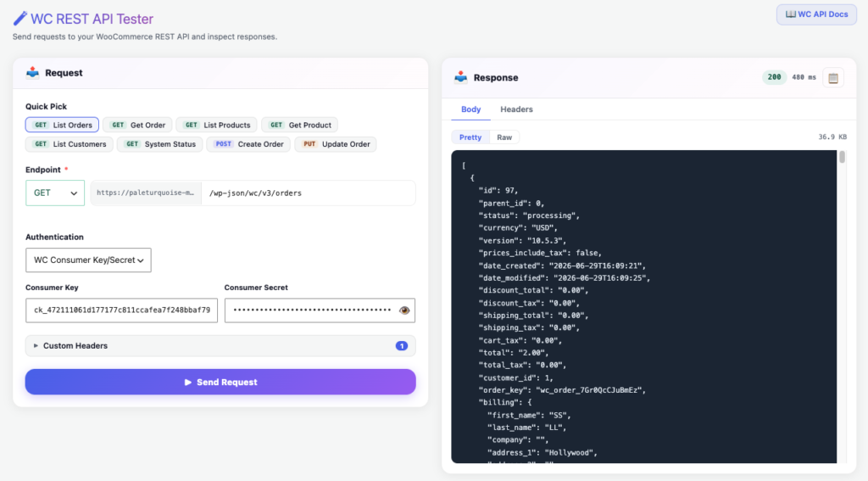Click the 200 status code badge
The height and width of the screenshot is (481, 868).
tap(775, 77)
